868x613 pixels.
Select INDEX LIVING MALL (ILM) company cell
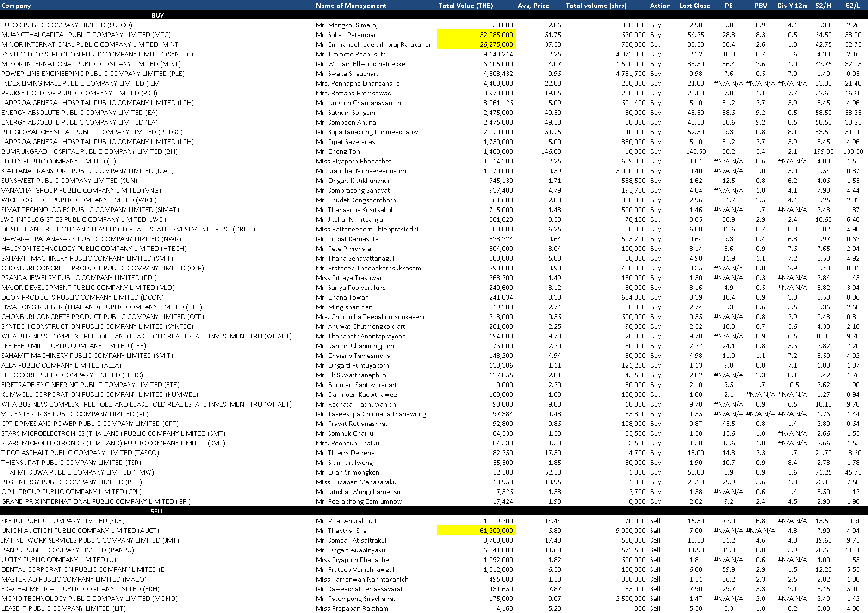point(81,83)
